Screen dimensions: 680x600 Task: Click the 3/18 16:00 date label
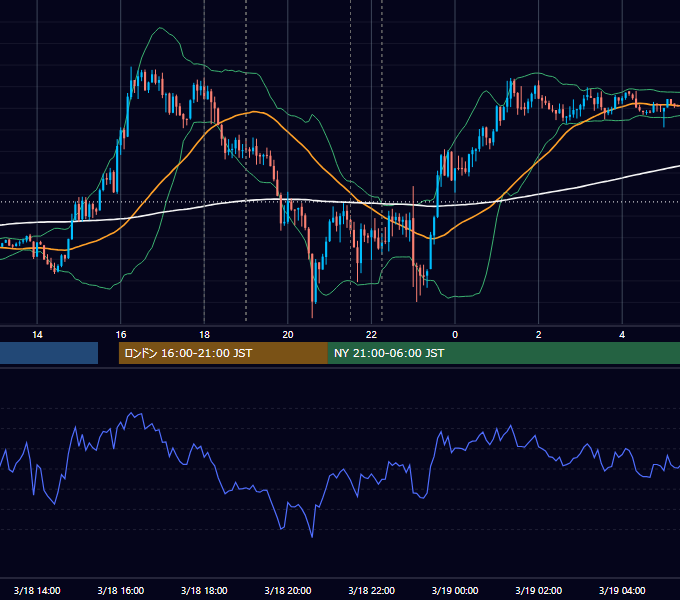[121, 590]
